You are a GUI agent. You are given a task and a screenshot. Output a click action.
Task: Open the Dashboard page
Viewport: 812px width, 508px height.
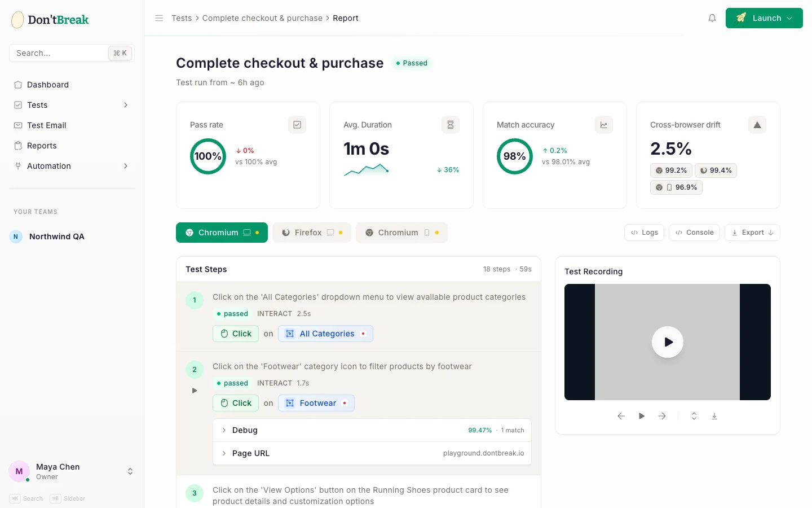tap(72, 85)
